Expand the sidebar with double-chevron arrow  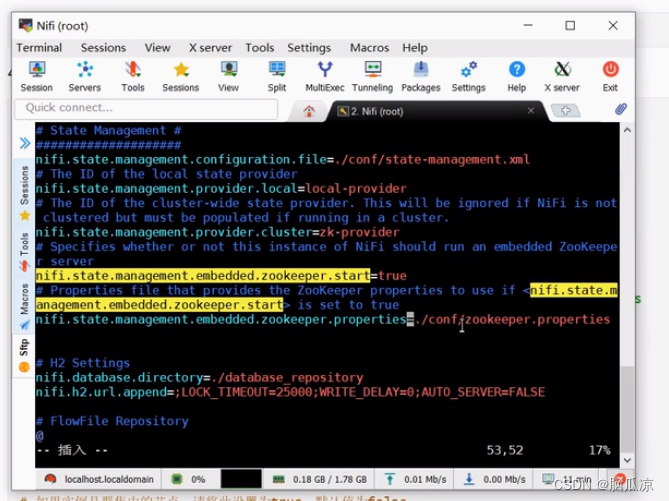point(25,143)
